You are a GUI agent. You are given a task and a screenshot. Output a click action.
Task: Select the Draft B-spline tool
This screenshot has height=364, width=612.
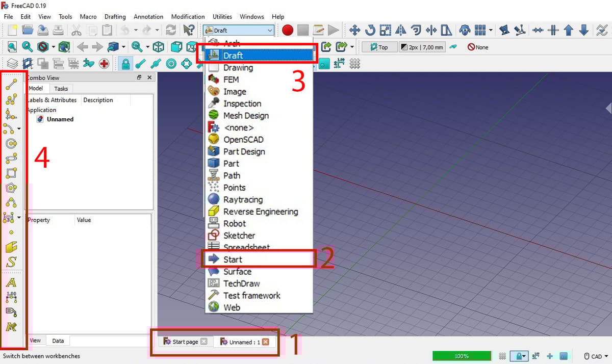12,203
